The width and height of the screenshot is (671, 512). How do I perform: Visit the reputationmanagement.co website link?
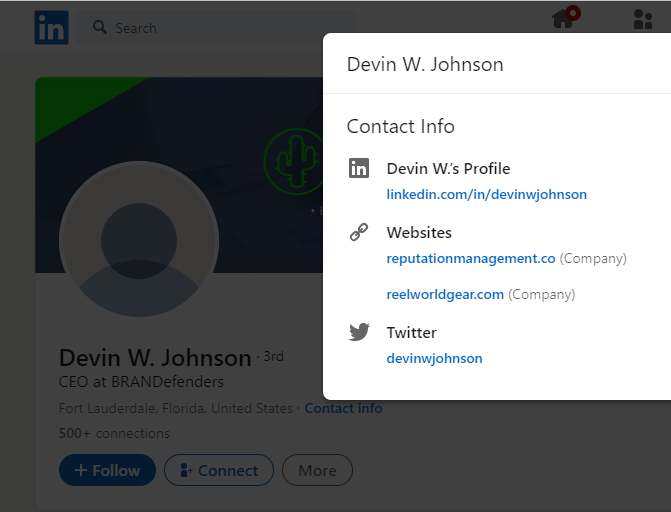coord(470,258)
